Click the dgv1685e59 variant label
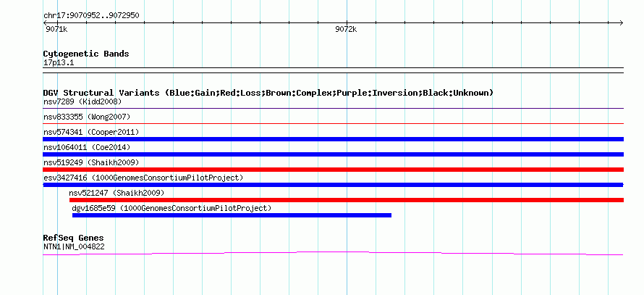644x295 pixels. tap(171, 208)
